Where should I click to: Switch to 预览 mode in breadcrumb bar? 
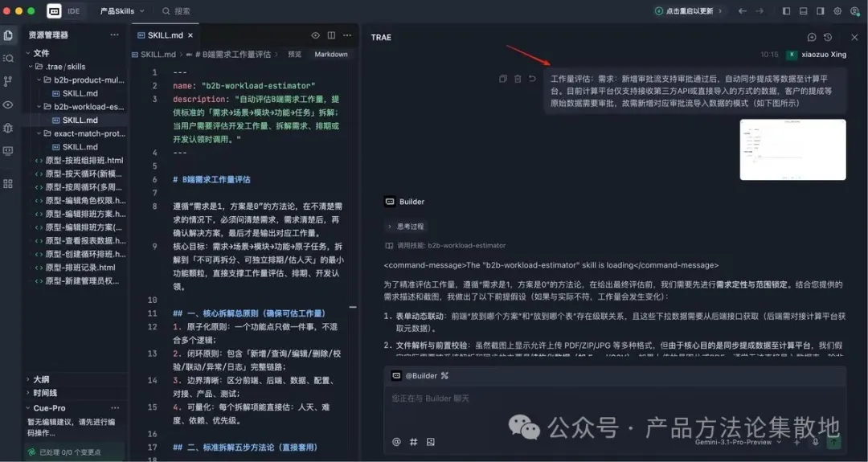pos(294,54)
